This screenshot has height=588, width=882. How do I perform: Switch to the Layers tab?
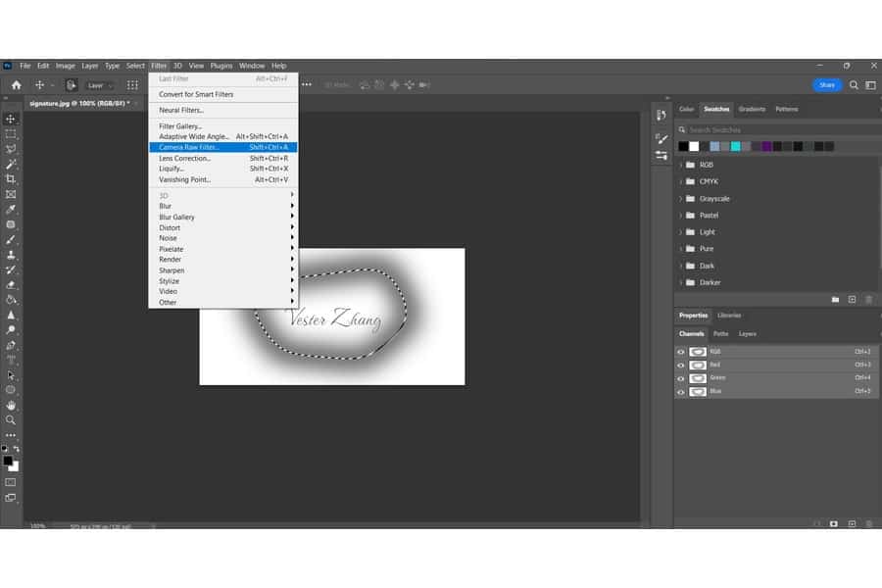(747, 333)
